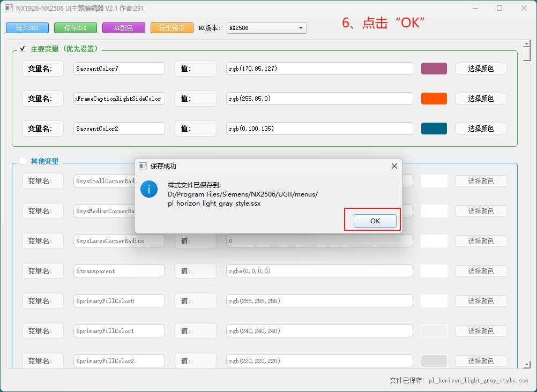This screenshot has height=392, width=537.
Task: Click the scrollbar up arrow
Action: click(x=527, y=43)
